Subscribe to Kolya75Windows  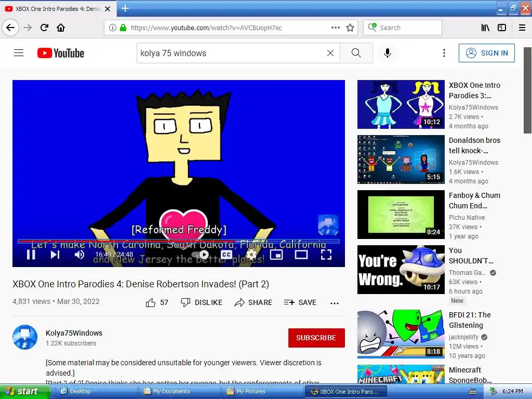316,338
